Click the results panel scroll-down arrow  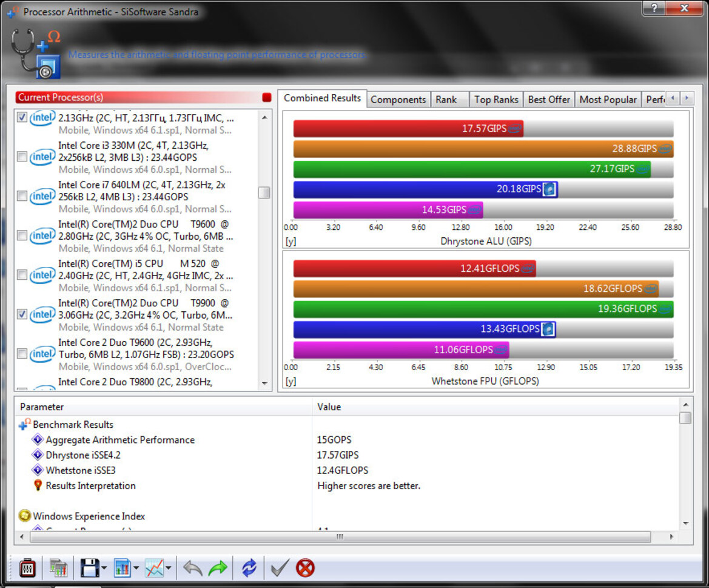pyautogui.click(x=685, y=523)
